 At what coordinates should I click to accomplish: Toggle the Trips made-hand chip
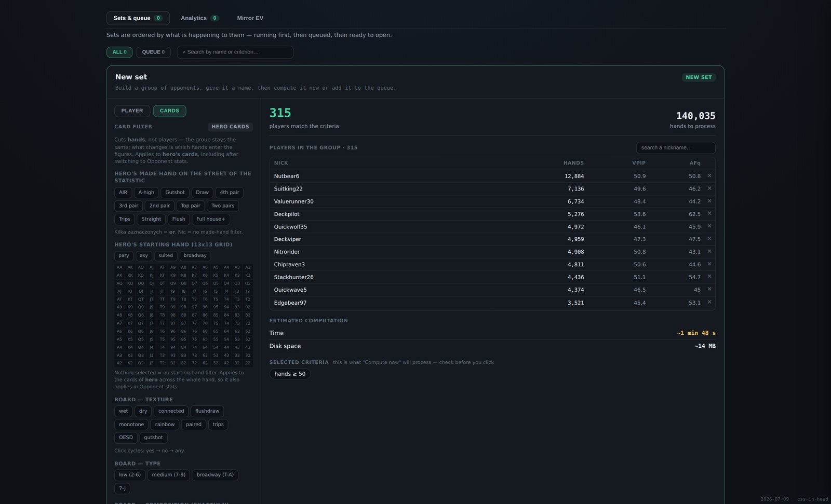tap(125, 220)
